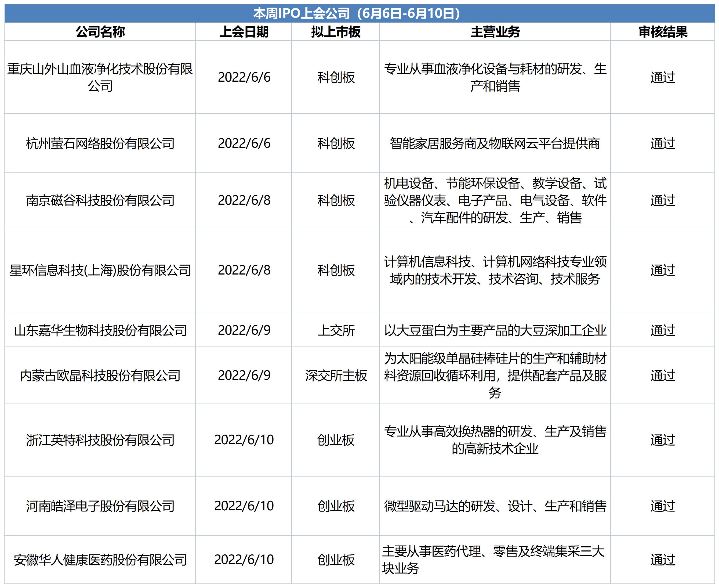Select date 2022/6/10 for 安徽华人健康 row
719x588 pixels.
pos(244,560)
